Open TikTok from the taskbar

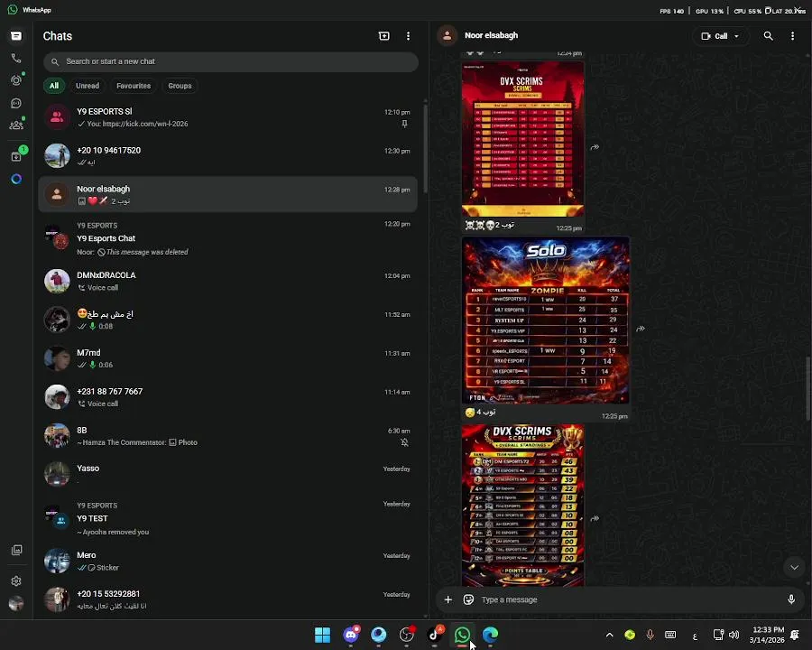[435, 635]
